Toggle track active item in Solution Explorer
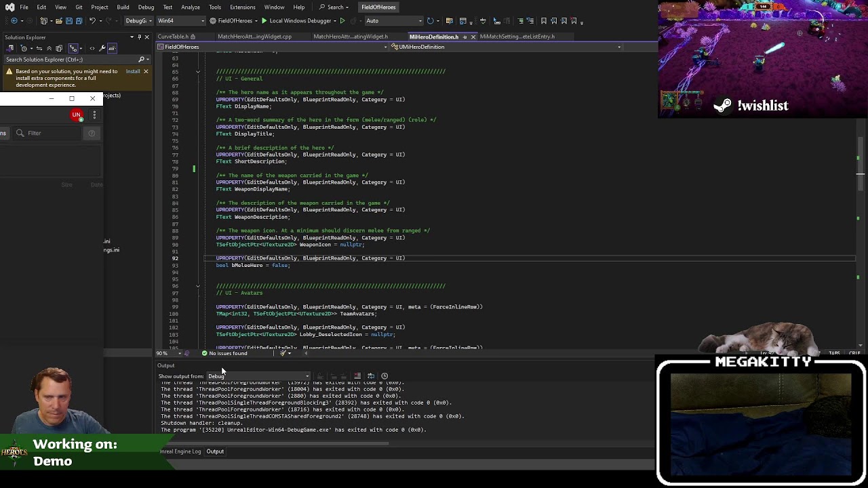 (73, 48)
